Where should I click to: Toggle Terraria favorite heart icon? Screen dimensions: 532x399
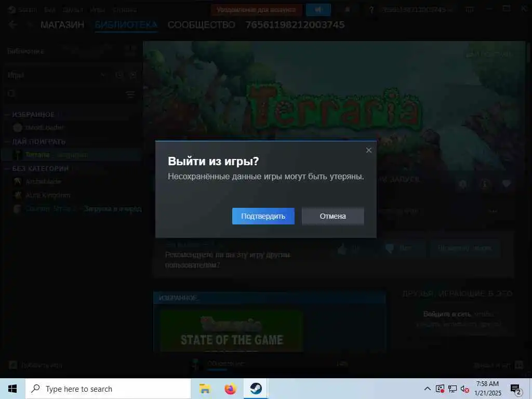[507, 184]
